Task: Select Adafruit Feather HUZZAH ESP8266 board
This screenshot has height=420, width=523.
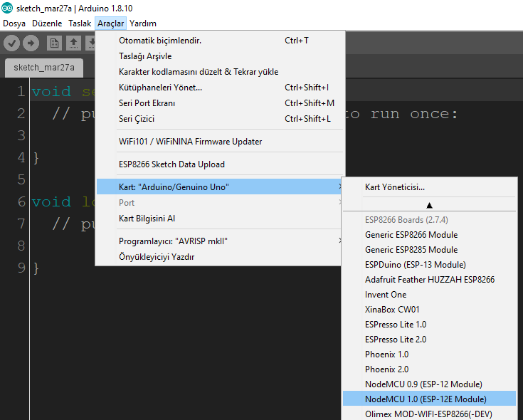Action: (x=430, y=280)
